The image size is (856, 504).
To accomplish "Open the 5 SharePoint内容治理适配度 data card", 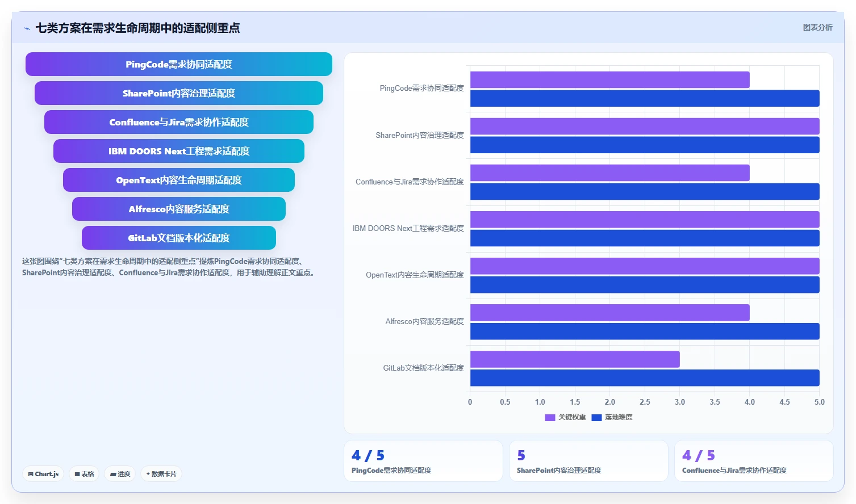I will point(588,461).
